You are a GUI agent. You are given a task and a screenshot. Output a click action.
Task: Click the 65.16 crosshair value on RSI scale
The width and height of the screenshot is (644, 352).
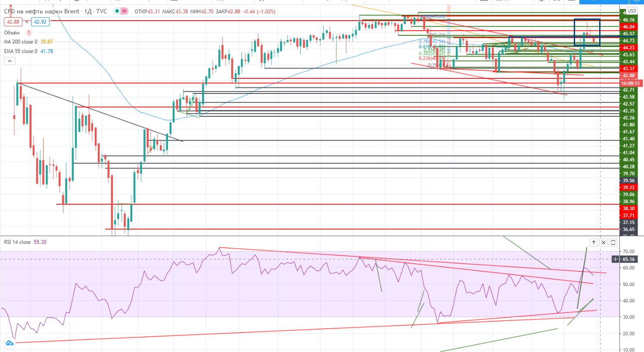[x=628, y=259]
